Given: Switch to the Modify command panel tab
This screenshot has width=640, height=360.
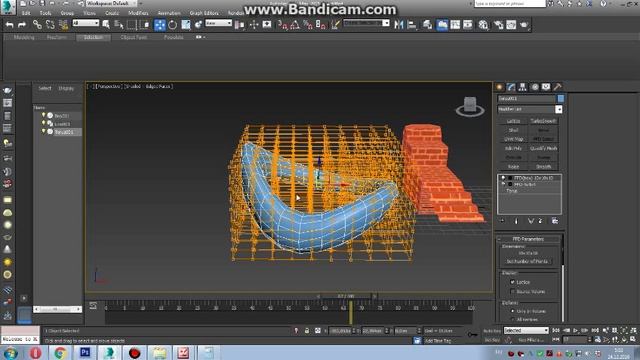Looking at the screenshot, I should (x=511, y=87).
